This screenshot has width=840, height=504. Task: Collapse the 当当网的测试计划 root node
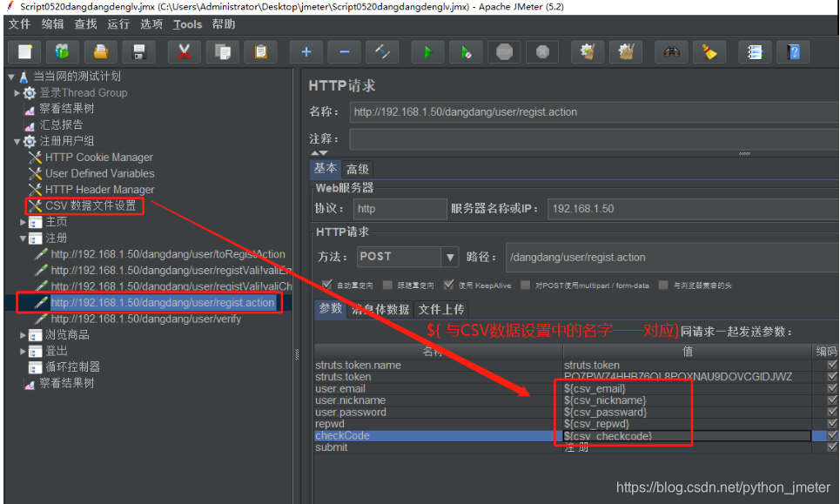(11, 77)
